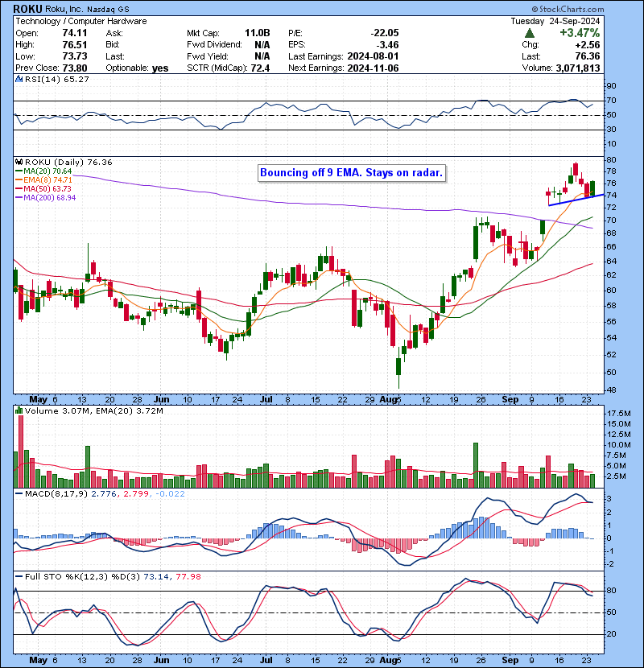Click the Volume 3.07M, EMA(20) 3.72M label
The image size is (644, 668).
(x=93, y=411)
